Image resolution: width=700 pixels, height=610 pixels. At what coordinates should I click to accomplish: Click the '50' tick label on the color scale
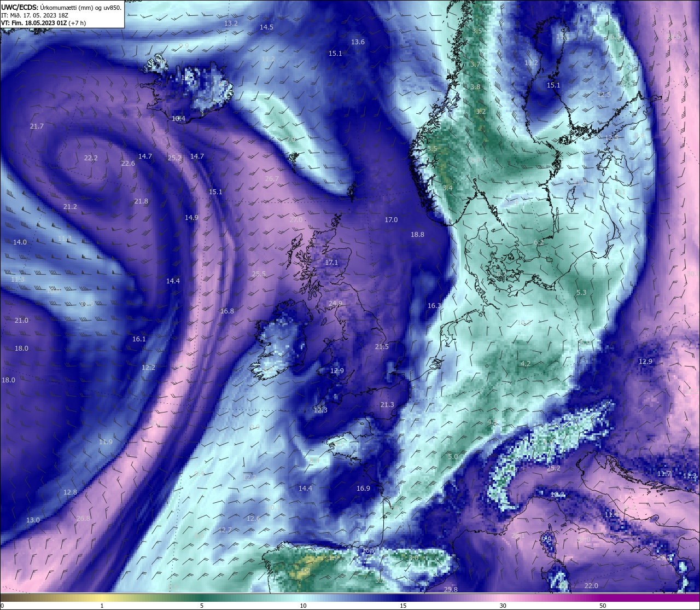pyautogui.click(x=602, y=606)
